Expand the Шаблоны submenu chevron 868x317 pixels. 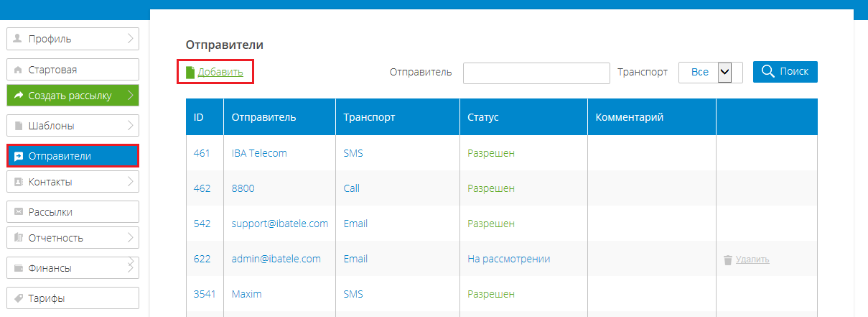coord(131,126)
